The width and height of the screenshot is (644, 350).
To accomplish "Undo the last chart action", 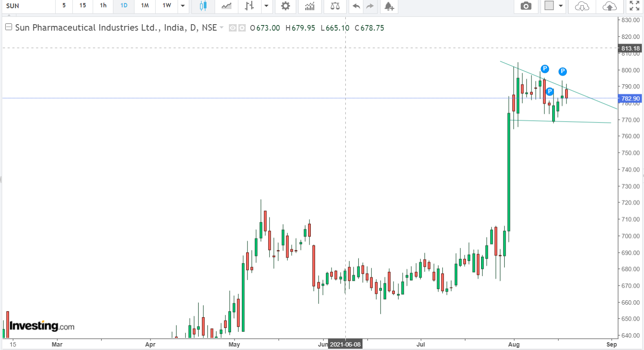I will coord(356,6).
